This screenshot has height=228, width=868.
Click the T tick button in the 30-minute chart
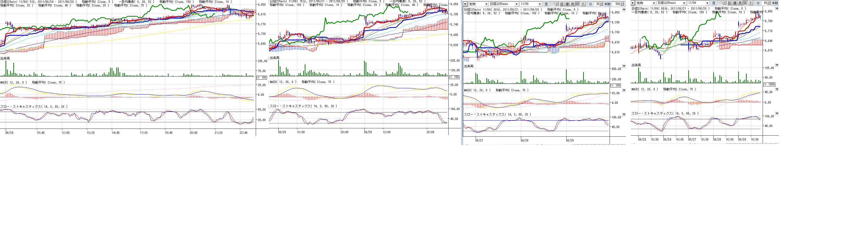[583, 4]
